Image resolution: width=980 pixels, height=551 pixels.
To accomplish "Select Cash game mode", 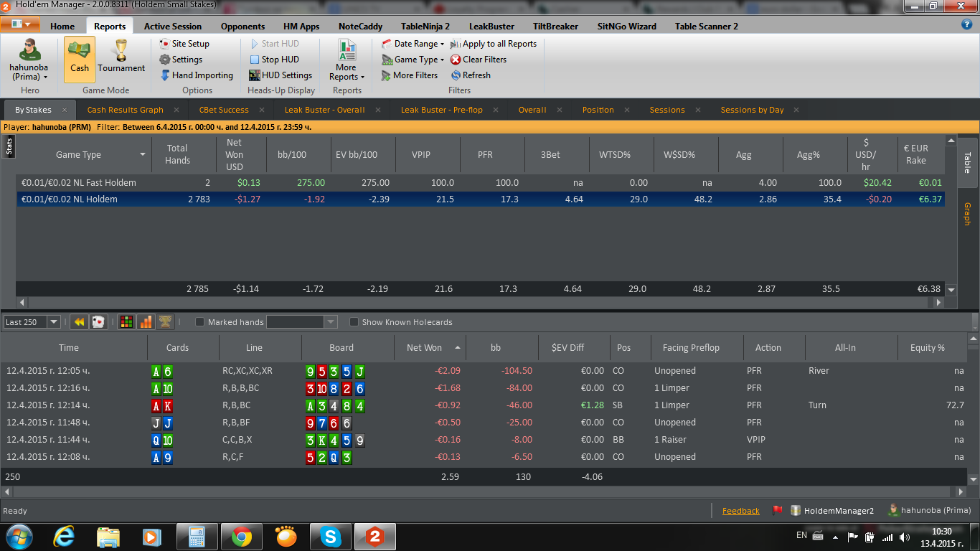I will [79, 59].
